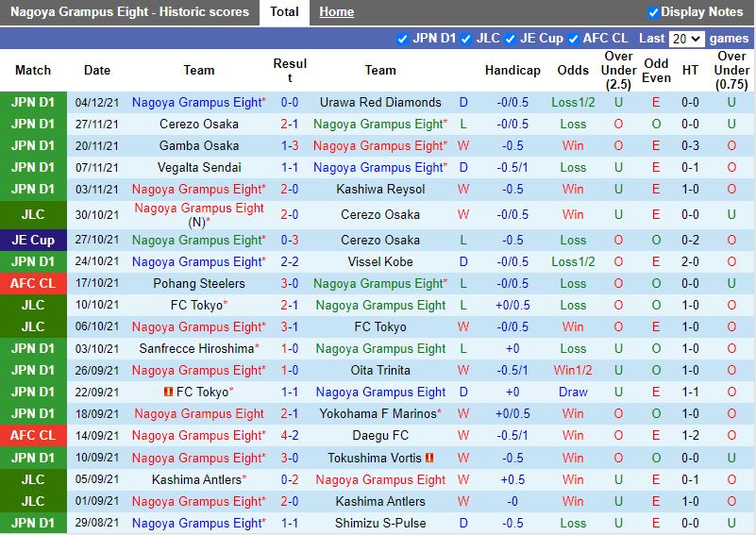Uncheck the JPN D1 league filter
This screenshot has height=535, width=756.
coord(402,39)
